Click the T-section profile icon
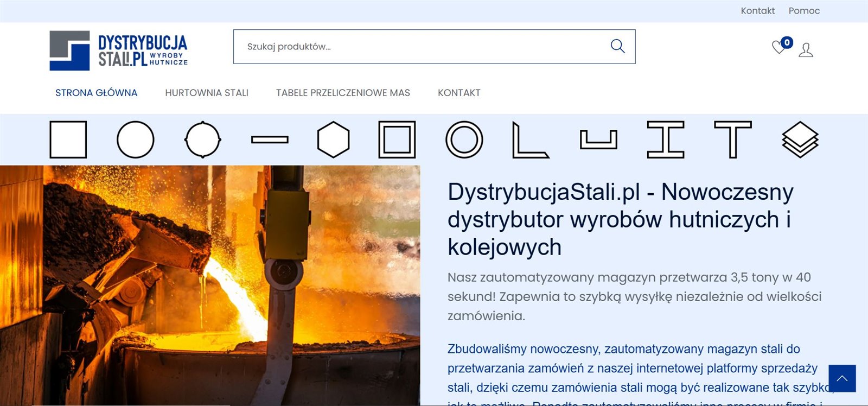The height and width of the screenshot is (406, 868). pos(732,139)
